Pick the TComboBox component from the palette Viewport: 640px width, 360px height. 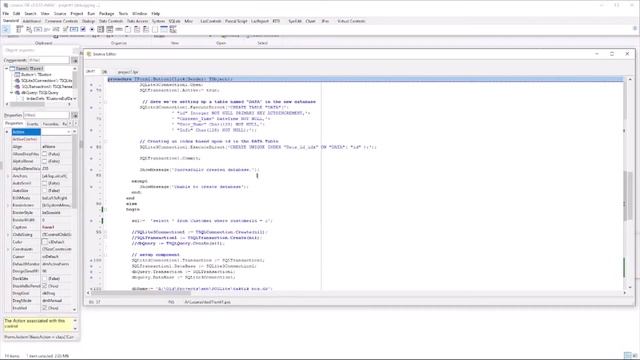pos(110,29)
